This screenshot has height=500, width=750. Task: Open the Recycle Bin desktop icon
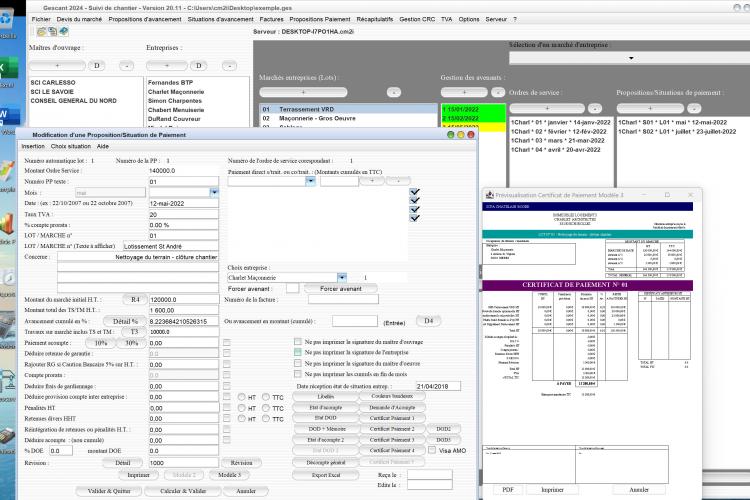tap(7, 20)
